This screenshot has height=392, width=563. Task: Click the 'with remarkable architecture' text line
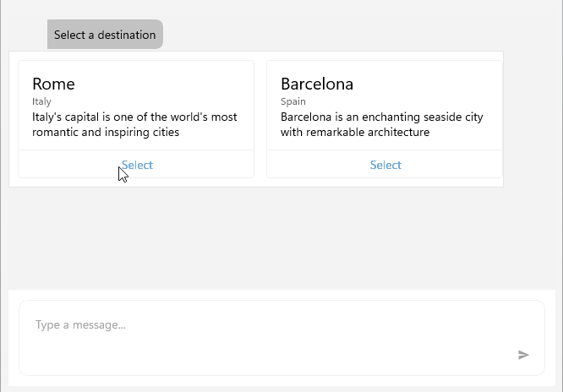pyautogui.click(x=355, y=132)
